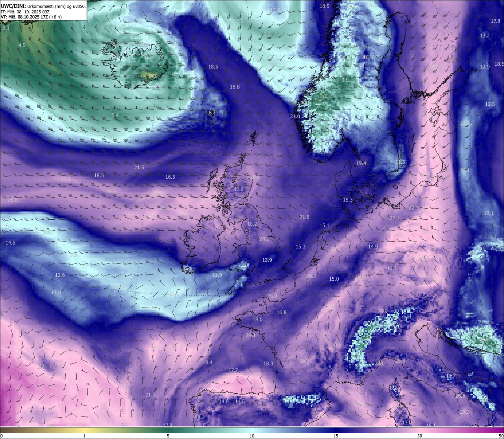Click the 'UWC/DINI: Úrkomumætti (mm) og uv850.' title
The height and width of the screenshot is (439, 504).
[43, 6]
